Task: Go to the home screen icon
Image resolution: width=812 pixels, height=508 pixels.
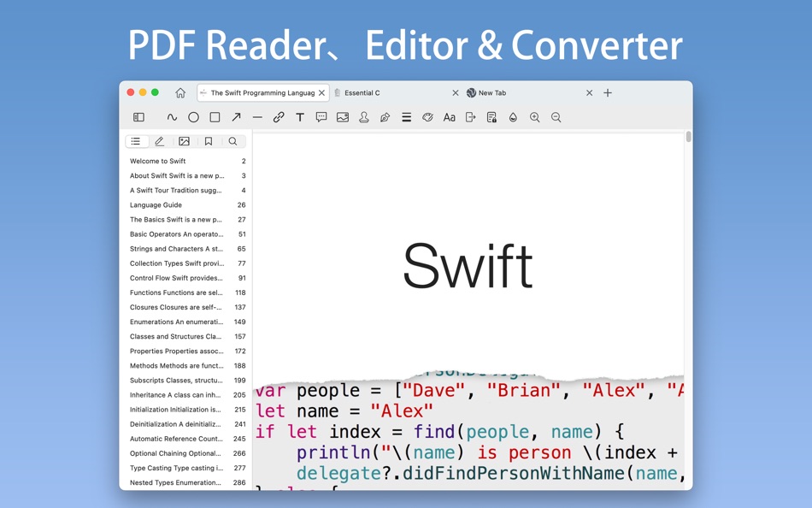Action: click(180, 92)
